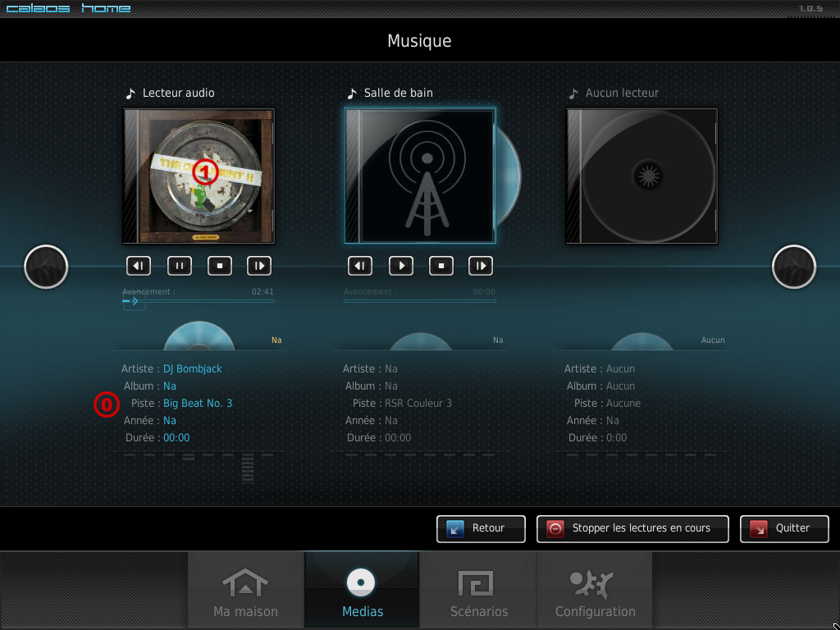Click the Salle de bain title text
Image resolution: width=840 pixels, height=630 pixels.
pos(399,94)
